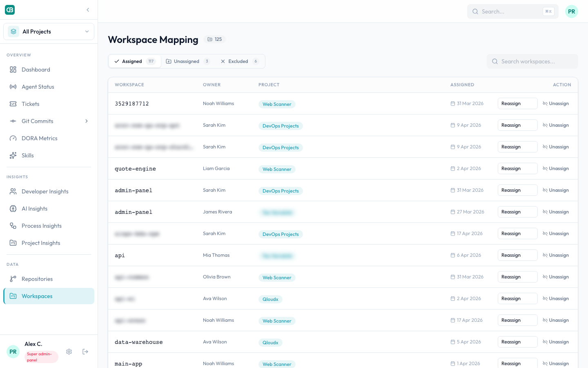Image resolution: width=588 pixels, height=368 pixels.
Task: Reassign the data-warehouse workspace
Action: point(517,342)
